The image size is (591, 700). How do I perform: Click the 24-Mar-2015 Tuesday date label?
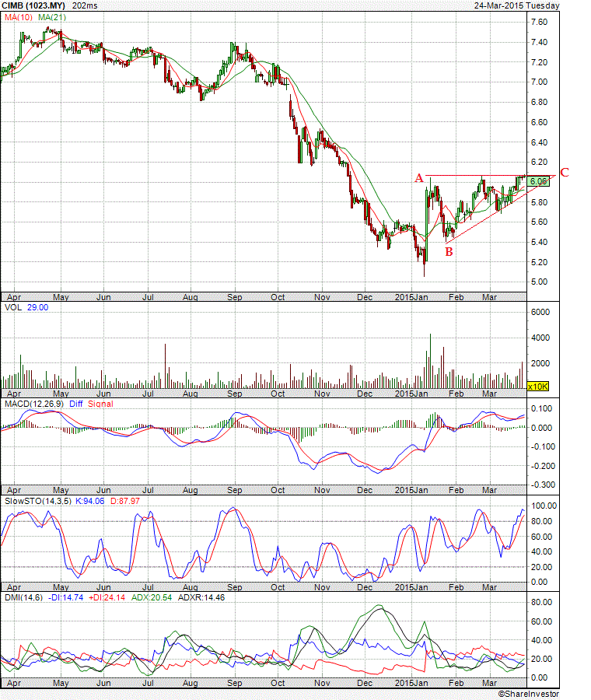tap(516, 5)
